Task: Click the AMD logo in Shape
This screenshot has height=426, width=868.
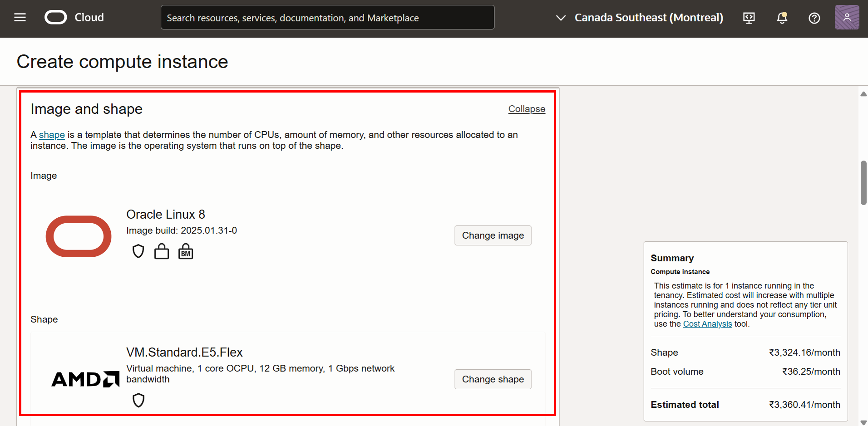Action: tap(85, 379)
